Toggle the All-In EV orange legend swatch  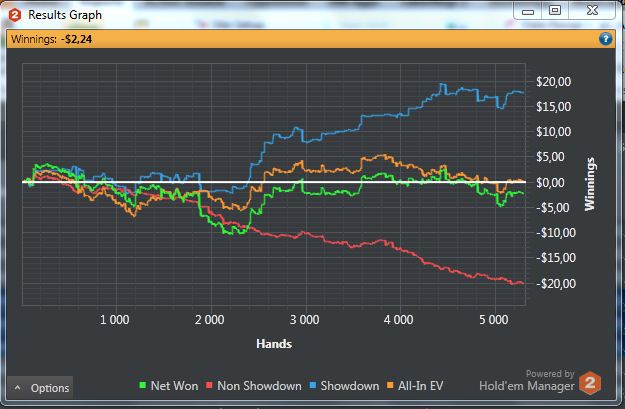390,385
